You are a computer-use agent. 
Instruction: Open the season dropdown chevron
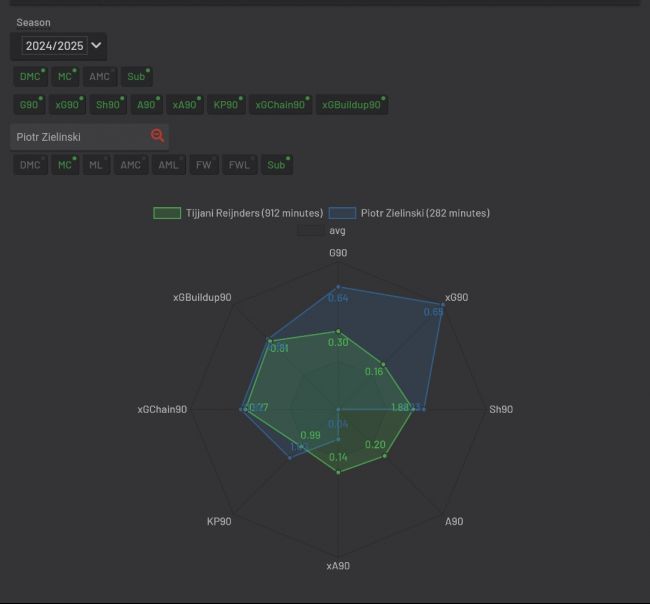[96, 45]
